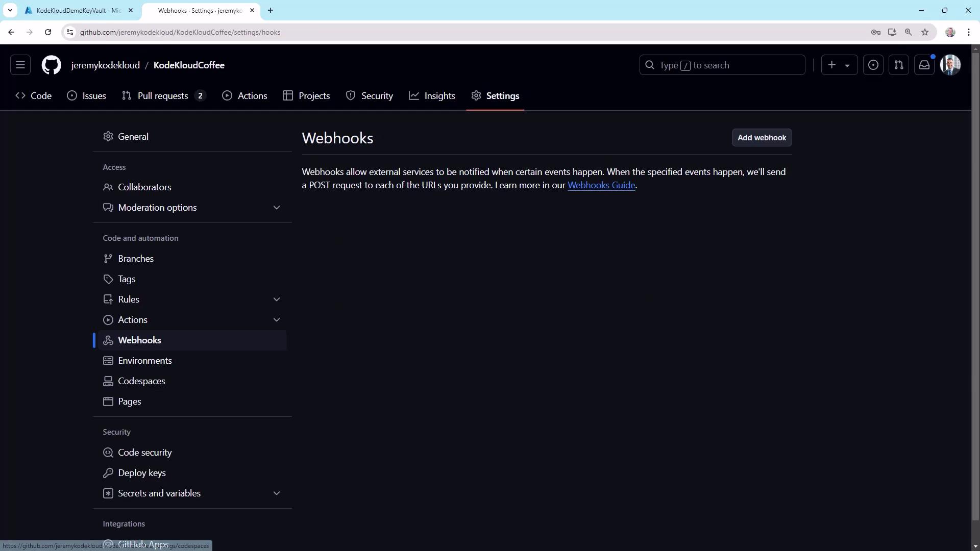Reload the page in browser
The width and height of the screenshot is (980, 551).
click(48, 32)
